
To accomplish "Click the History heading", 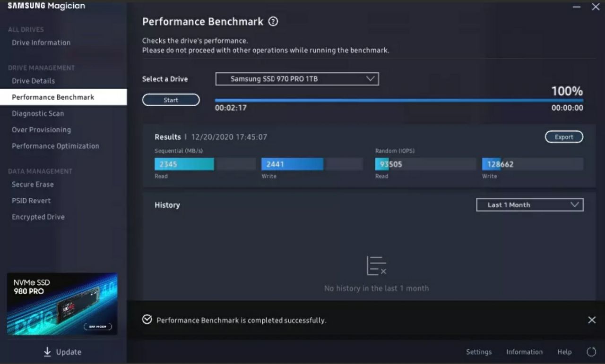I will point(167,205).
